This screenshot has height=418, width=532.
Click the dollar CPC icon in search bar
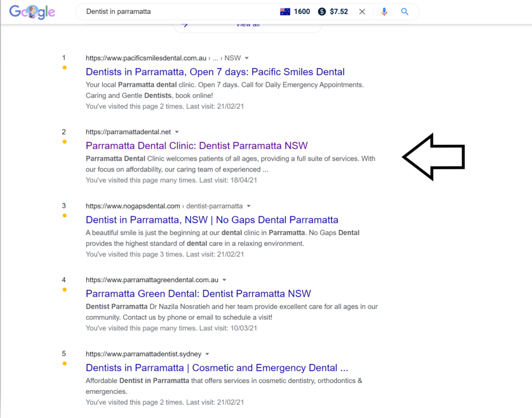[x=321, y=11]
